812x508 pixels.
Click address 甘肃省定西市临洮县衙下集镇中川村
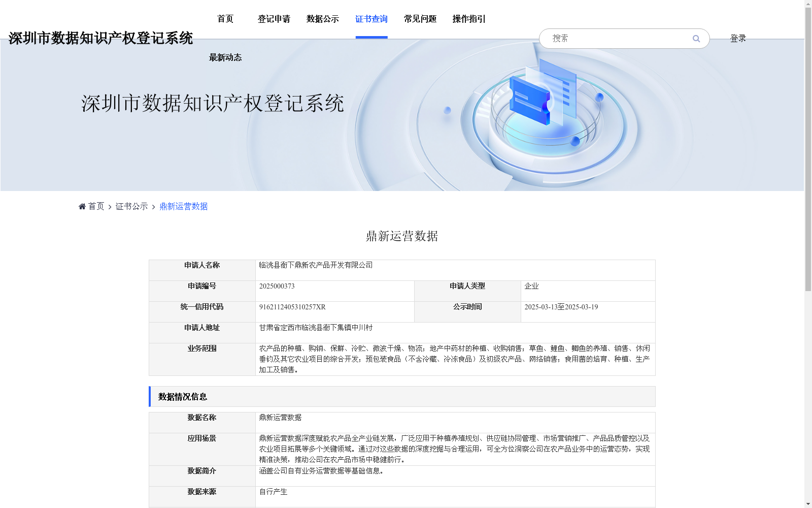click(316, 328)
